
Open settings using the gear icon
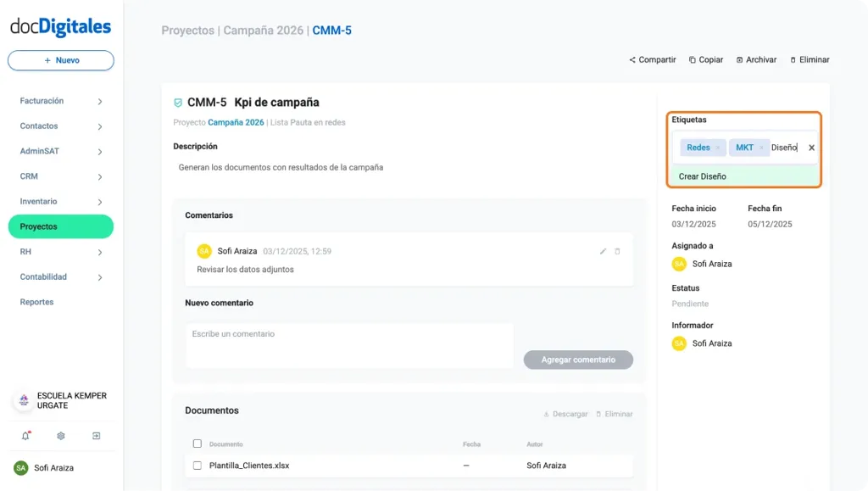(59, 435)
